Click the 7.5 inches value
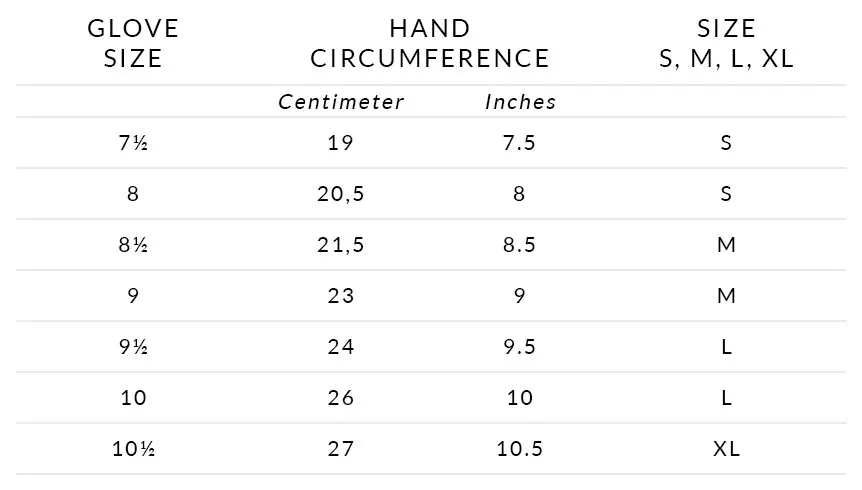Screen dimensions: 862x490 click(520, 143)
